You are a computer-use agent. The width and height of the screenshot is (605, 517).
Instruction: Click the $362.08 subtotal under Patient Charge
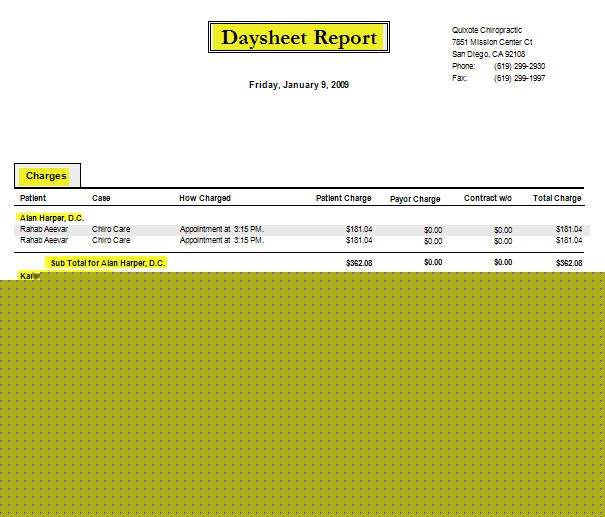[x=359, y=263]
